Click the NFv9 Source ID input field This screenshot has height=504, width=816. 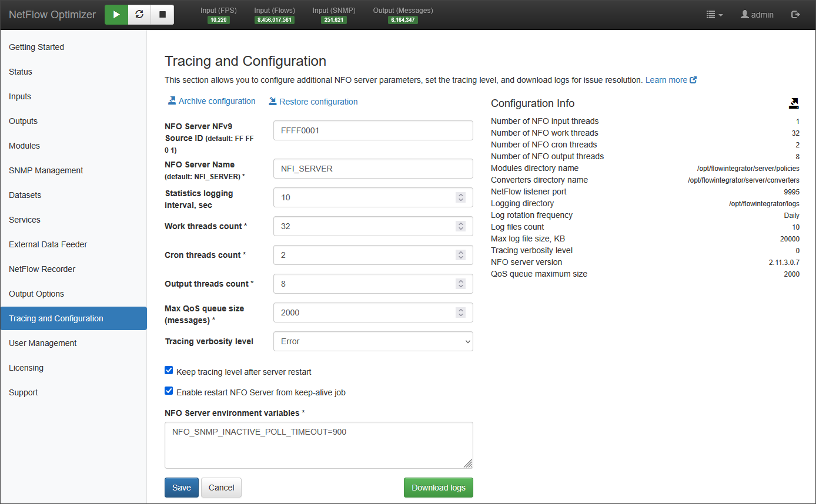point(373,130)
